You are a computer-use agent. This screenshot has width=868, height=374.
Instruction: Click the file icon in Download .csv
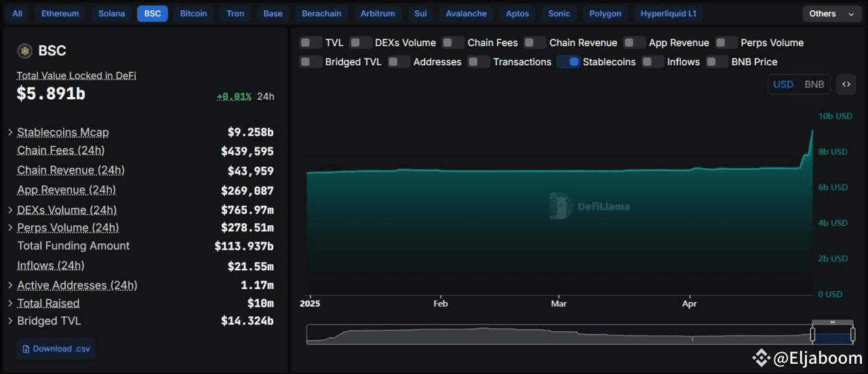pos(26,349)
